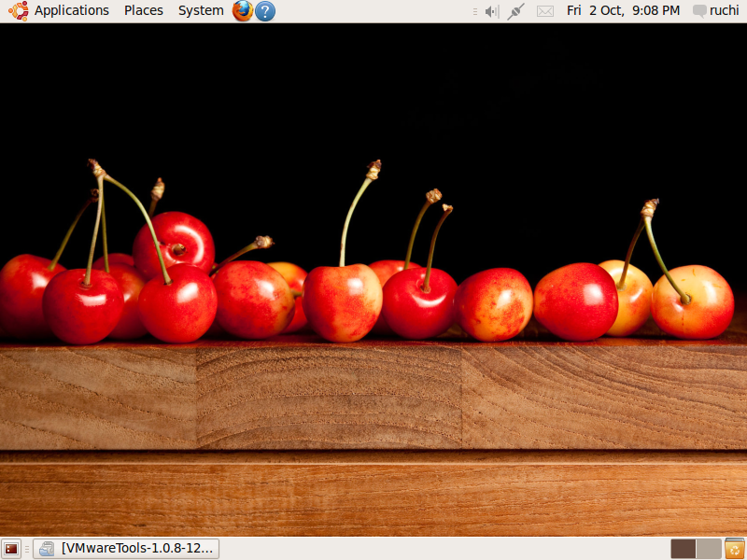This screenshot has width=747, height=560.
Task: Click the Ubuntu logo icon
Action: tap(18, 11)
